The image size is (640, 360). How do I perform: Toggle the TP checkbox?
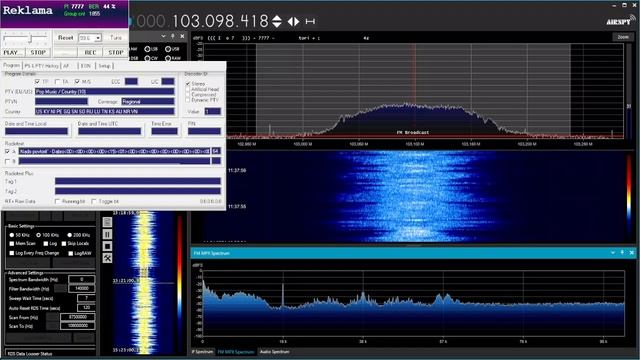point(38,82)
